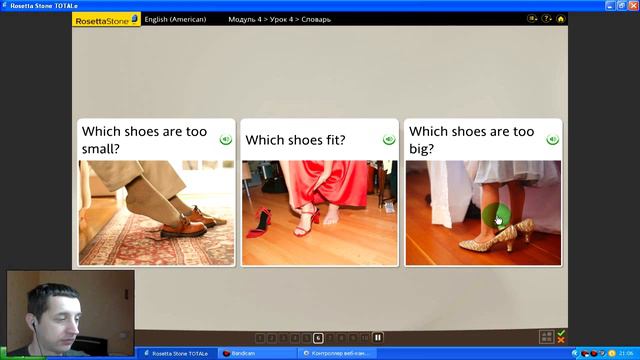
Task: Switch to Bandicam in the taskbar
Action: point(258,353)
